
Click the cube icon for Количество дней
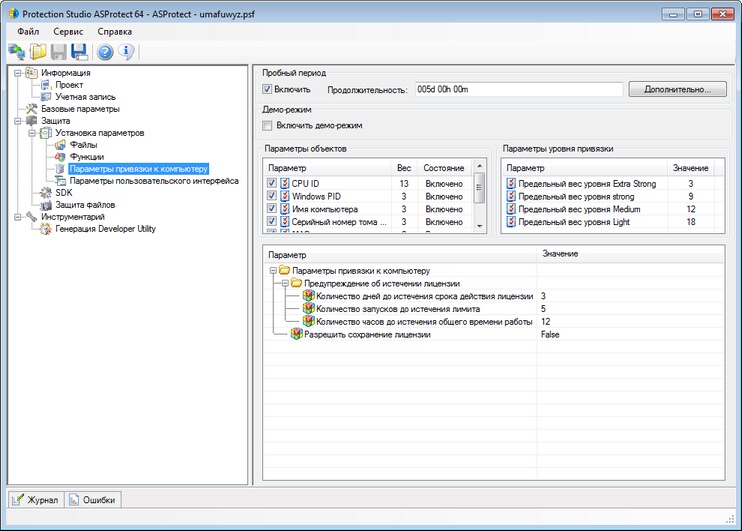coord(309,296)
